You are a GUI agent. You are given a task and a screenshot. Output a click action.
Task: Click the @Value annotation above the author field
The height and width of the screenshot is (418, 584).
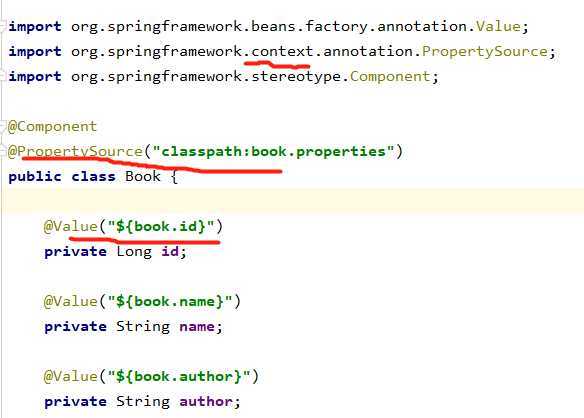tap(71, 376)
